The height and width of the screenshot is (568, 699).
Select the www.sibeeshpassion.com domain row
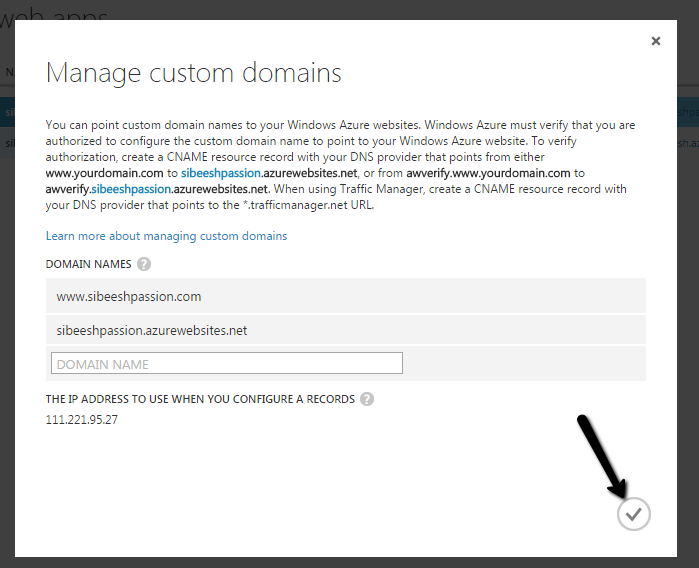345,296
